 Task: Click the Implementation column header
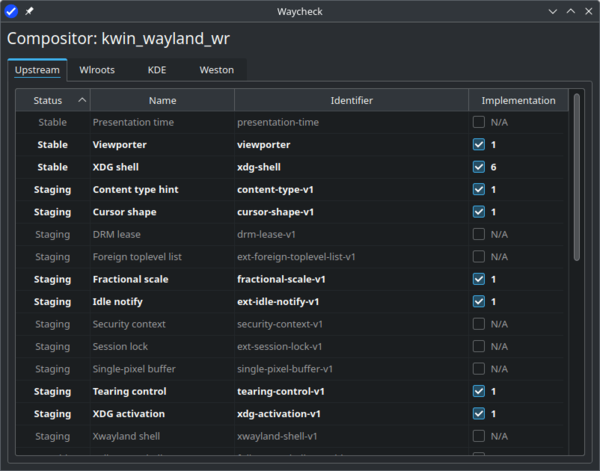[518, 100]
